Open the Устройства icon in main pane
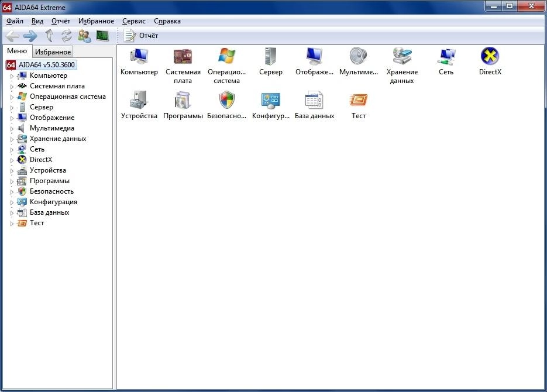 (139, 105)
